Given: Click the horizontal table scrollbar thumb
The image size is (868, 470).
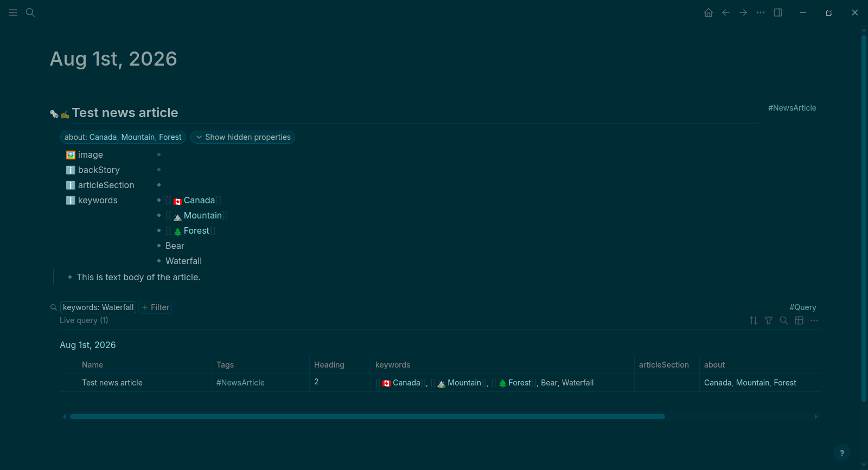Looking at the screenshot, I should click(367, 417).
